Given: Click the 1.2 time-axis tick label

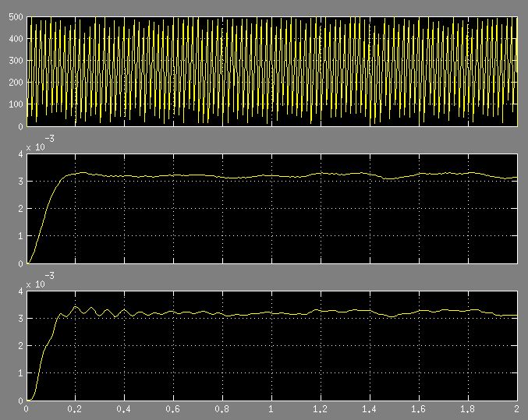Looking at the screenshot, I should click(x=321, y=409).
